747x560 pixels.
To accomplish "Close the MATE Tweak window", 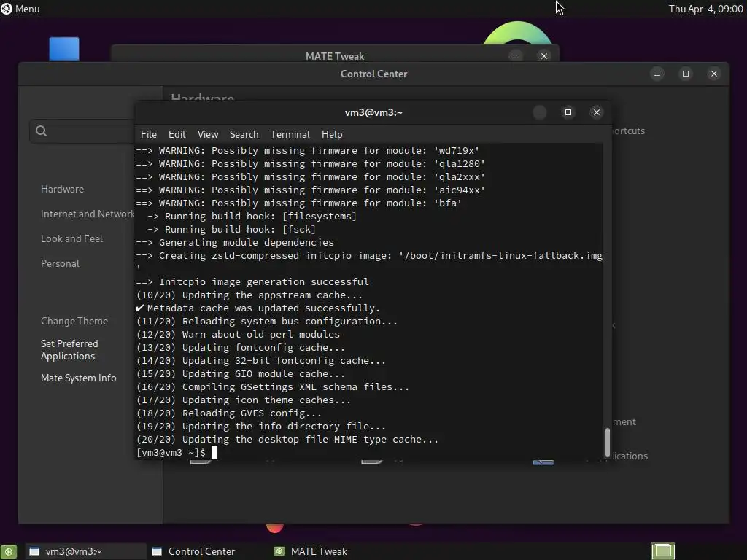I will click(544, 56).
